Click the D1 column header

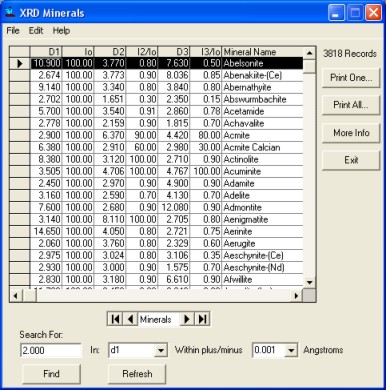point(46,52)
